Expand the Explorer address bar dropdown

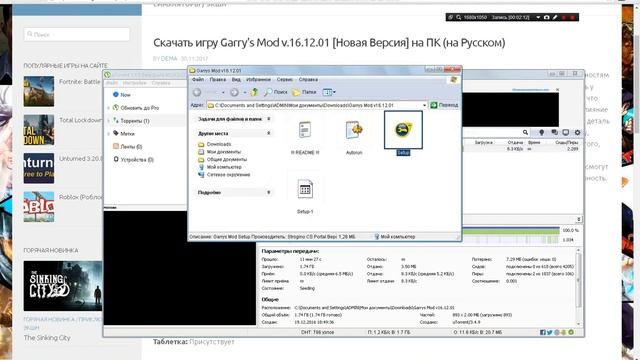point(424,105)
